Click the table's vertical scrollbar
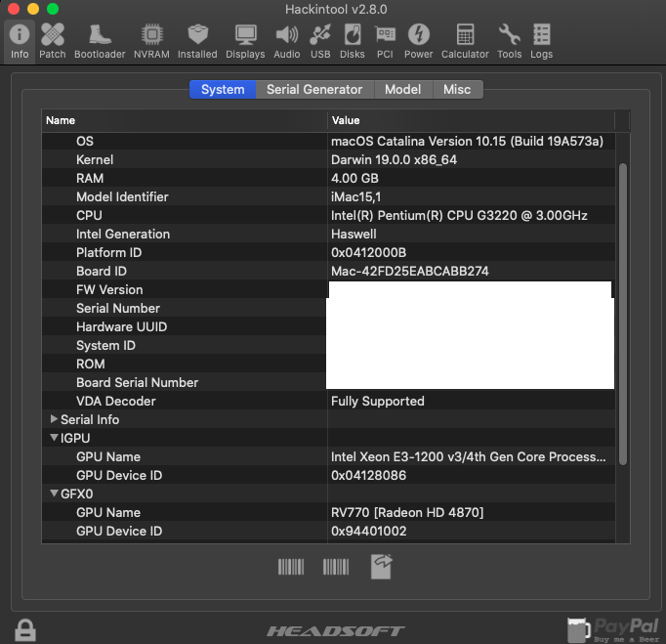The image size is (666, 644). [623, 314]
